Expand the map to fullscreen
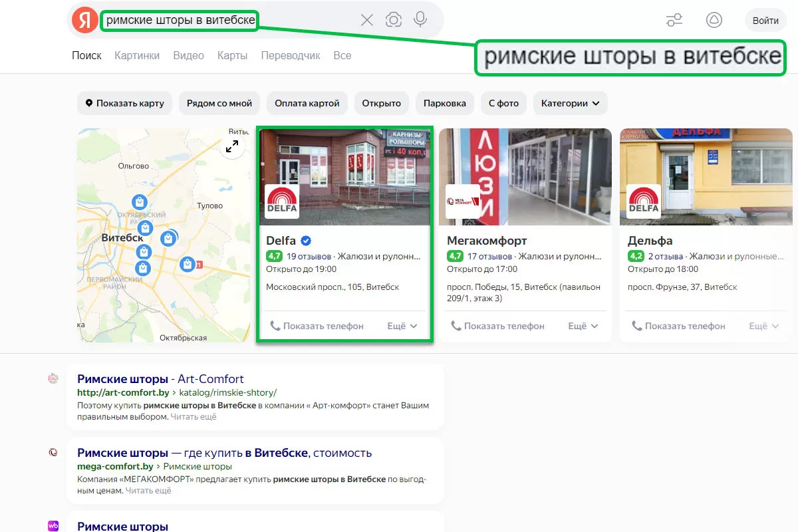The image size is (798, 532). coord(232,147)
